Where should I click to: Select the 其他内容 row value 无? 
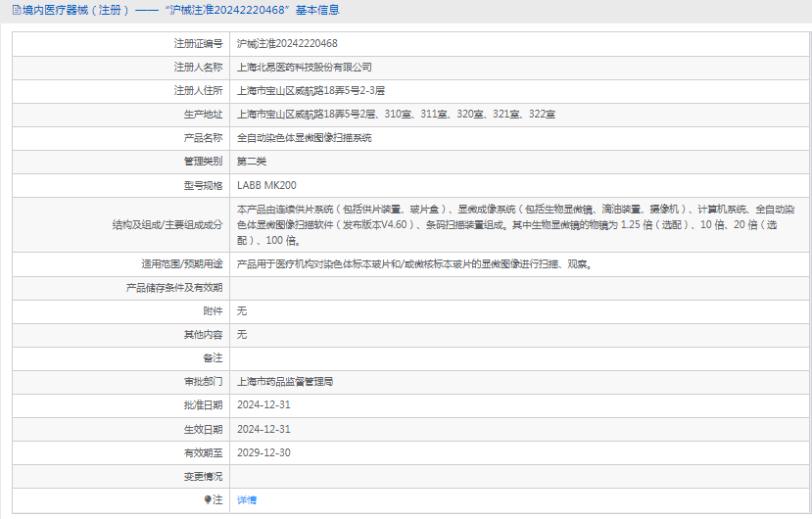click(242, 335)
